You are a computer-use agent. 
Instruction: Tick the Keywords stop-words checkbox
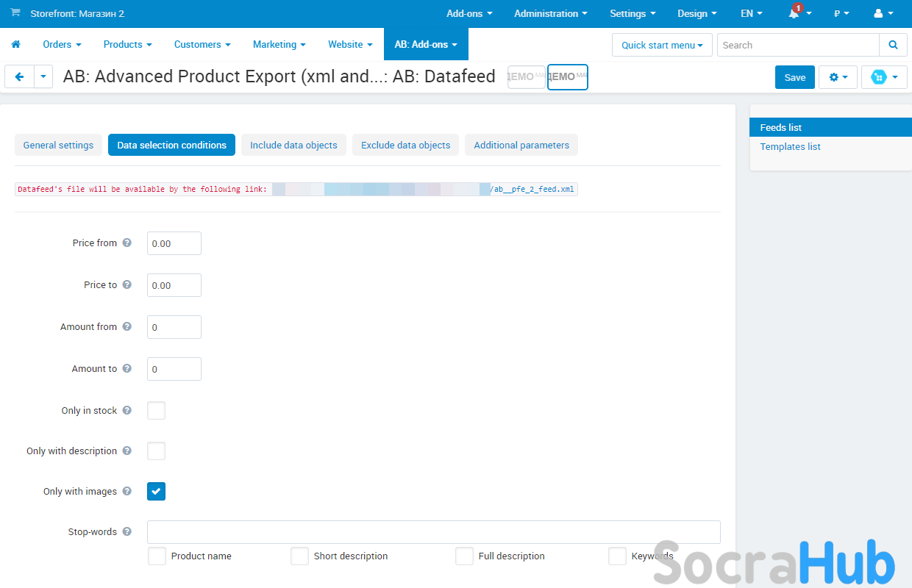(x=617, y=556)
